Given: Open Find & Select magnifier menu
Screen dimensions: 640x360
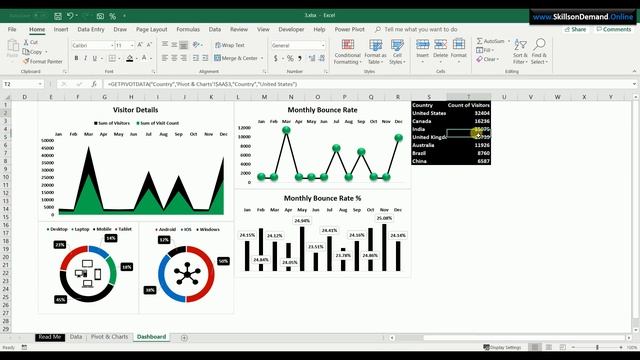Looking at the screenshot, I should click(540, 52).
